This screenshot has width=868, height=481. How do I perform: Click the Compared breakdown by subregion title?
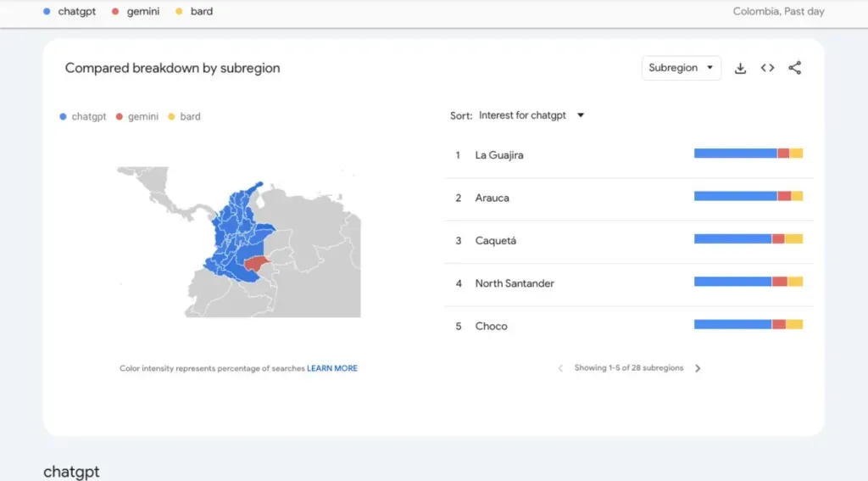coord(172,68)
